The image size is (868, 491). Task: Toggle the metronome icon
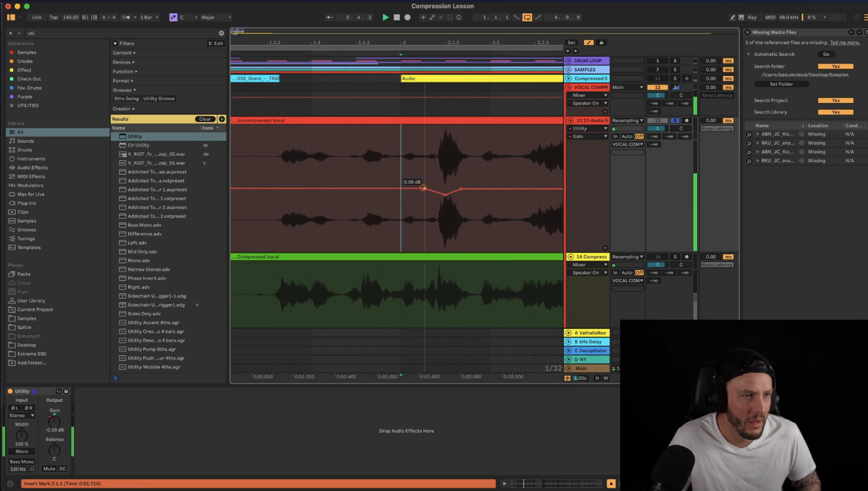(127, 17)
